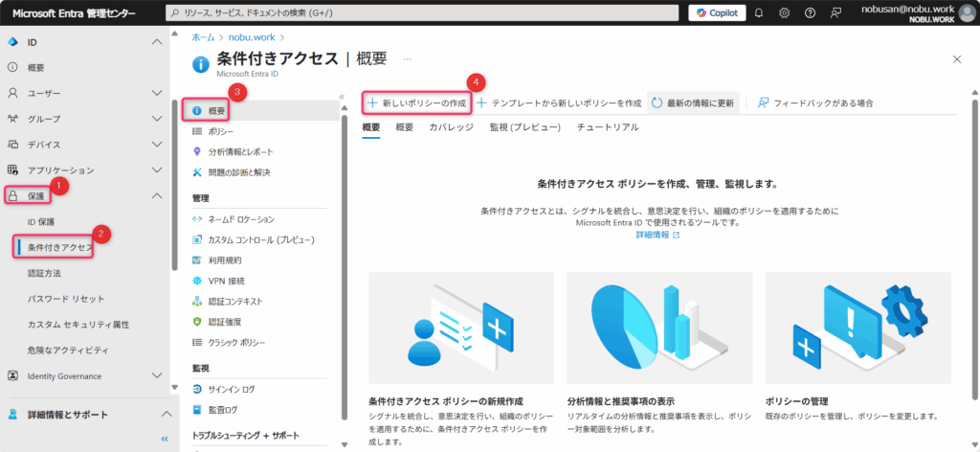Viewport: 980px width, 452px height.
Task: Select 条件付きアクセス in sidebar
Action: click(60, 248)
